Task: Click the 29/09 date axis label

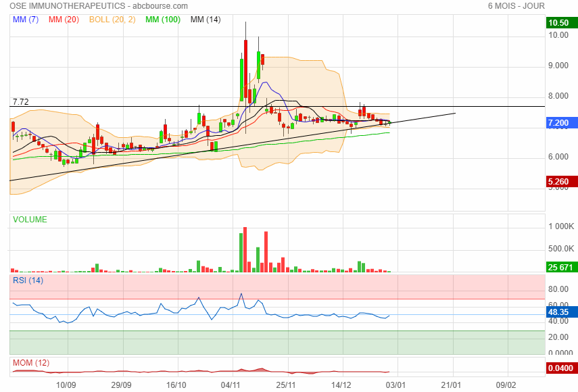Action: pos(121,385)
